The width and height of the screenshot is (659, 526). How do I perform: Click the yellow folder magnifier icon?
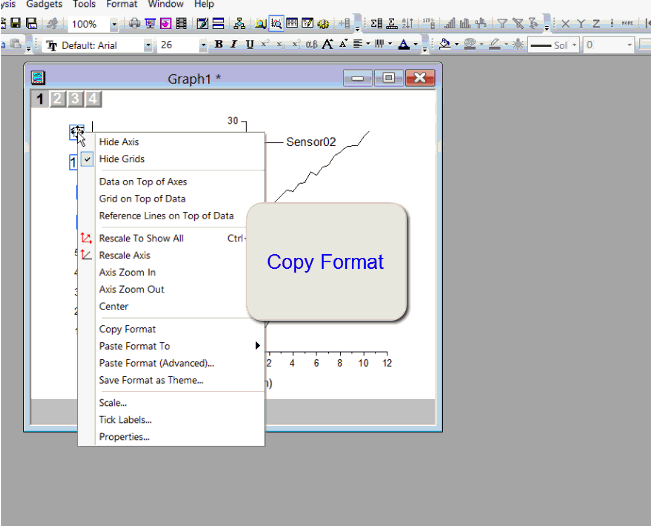[x=261, y=23]
